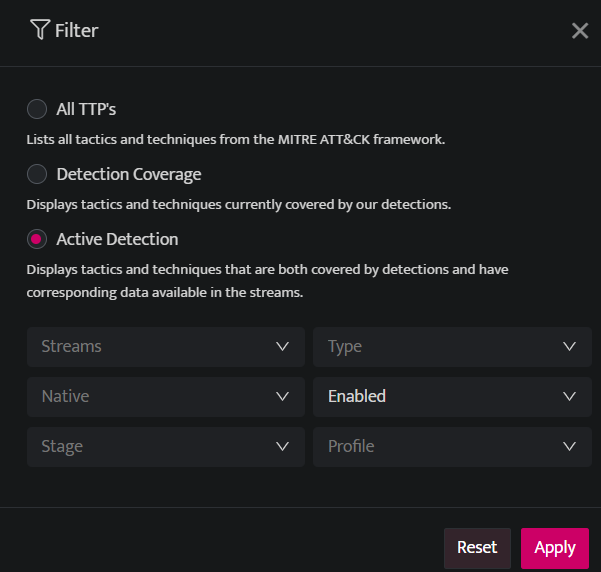Expand the Native dropdown
This screenshot has height=572, width=601.
(166, 397)
